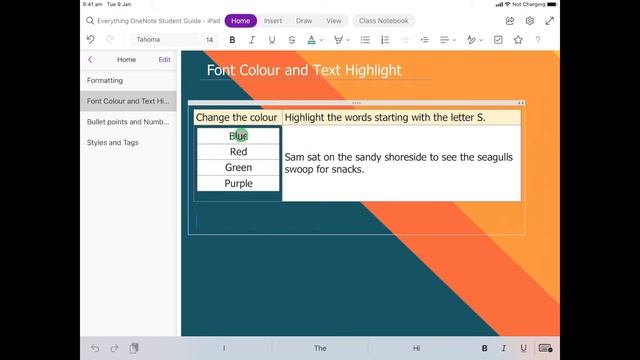Image resolution: width=640 pixels, height=360 pixels.
Task: Decrease the indent level
Action: pos(404,40)
